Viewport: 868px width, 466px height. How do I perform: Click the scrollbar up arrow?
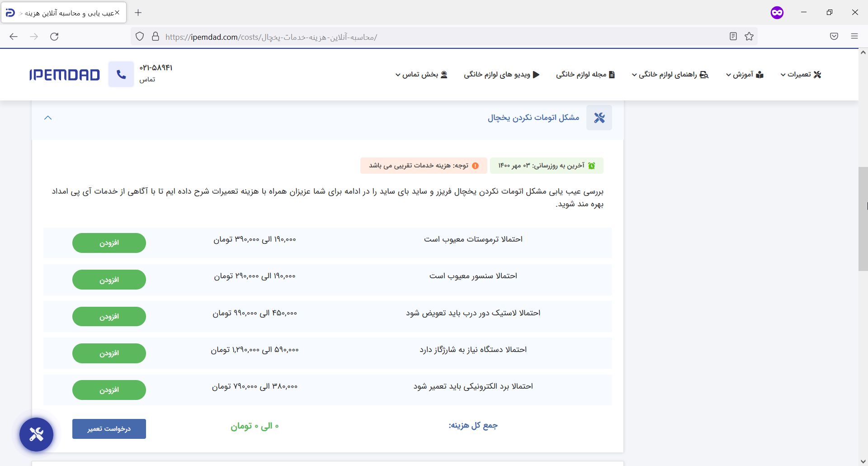click(x=863, y=52)
